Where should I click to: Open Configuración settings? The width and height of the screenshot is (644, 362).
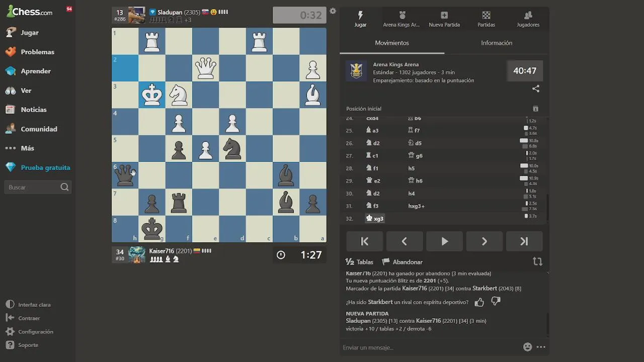(x=35, y=332)
